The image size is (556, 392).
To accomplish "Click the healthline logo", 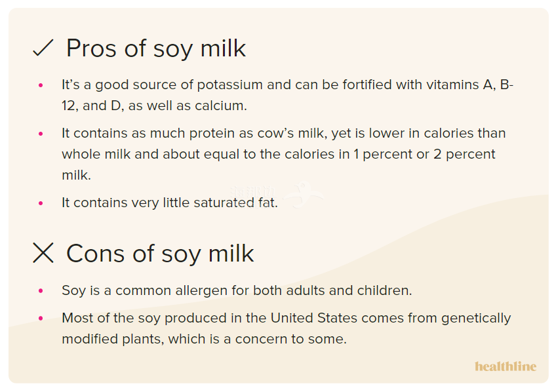I will click(x=506, y=366).
